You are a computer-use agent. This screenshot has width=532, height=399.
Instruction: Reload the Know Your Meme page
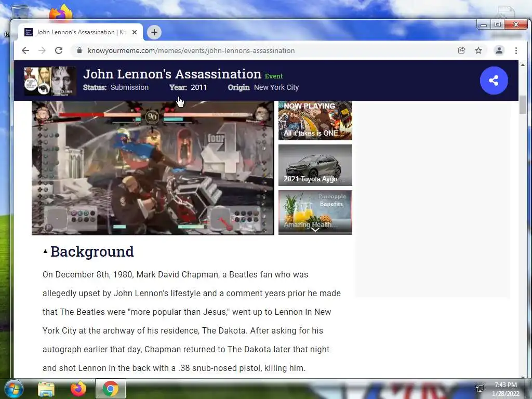59,50
